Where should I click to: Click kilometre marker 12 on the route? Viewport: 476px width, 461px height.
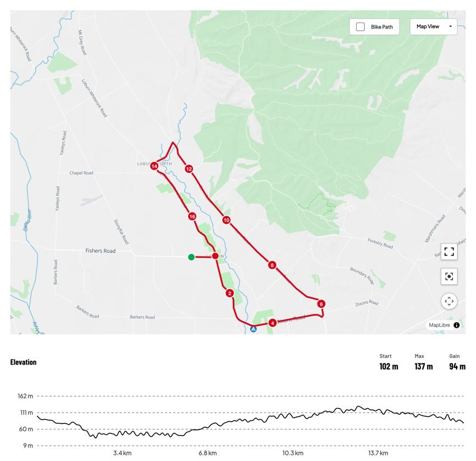click(x=189, y=169)
